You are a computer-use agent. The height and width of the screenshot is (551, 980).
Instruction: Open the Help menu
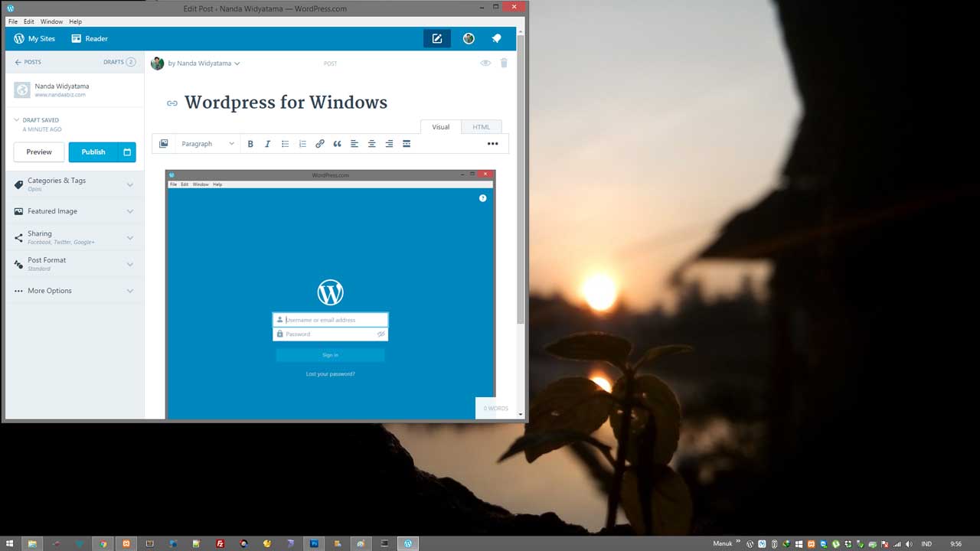tap(75, 21)
